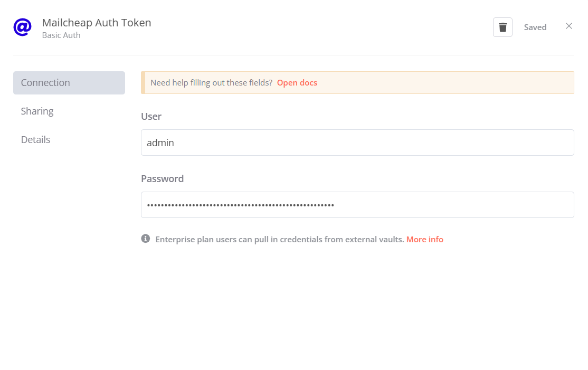
Task: Click the User field label
Action: pos(151,117)
